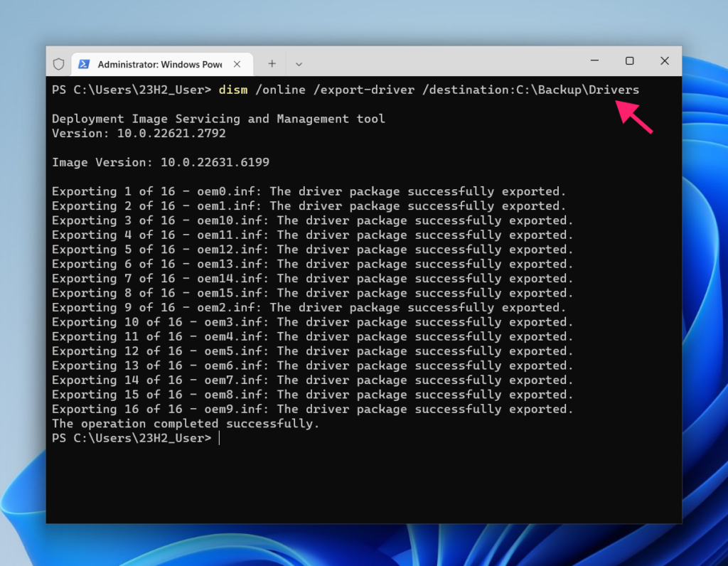Screen dimensions: 728x566
Task: Click the Exporting 4 of 16 oem11.inf line
Action: pos(313,235)
